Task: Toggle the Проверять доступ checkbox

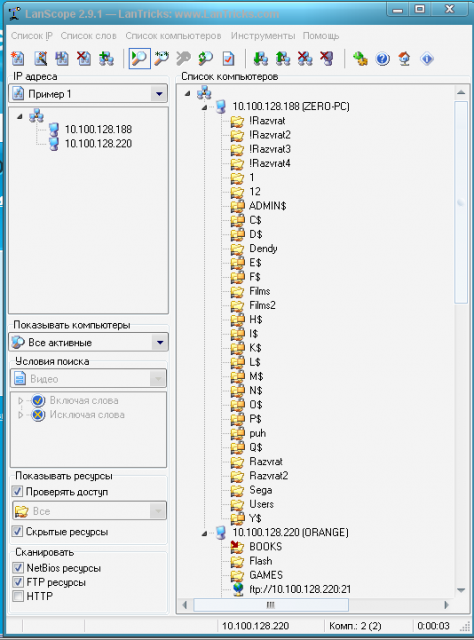Action: [x=17, y=491]
